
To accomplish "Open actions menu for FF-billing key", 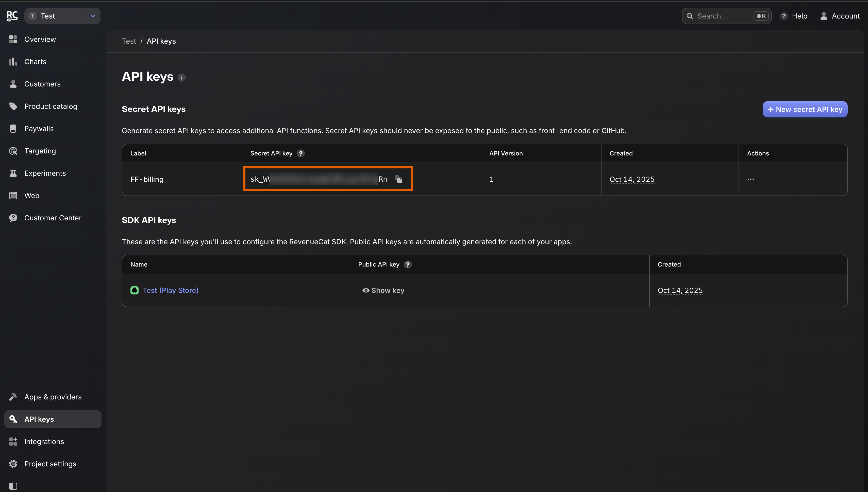I will [x=750, y=180].
